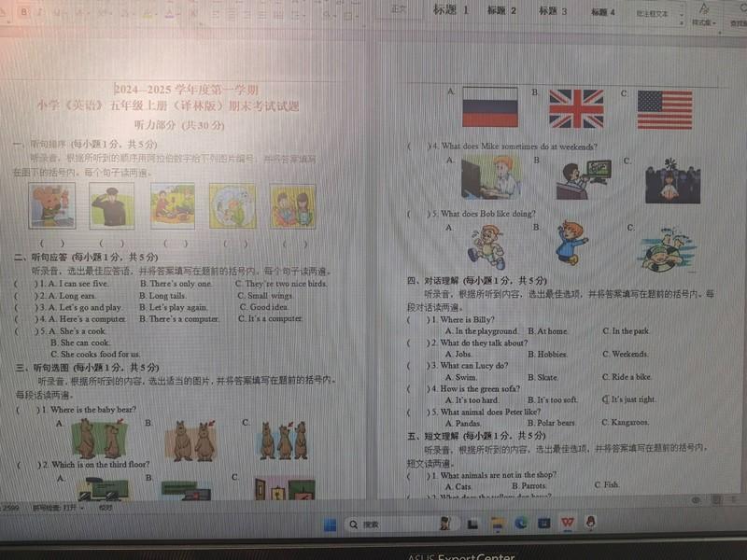Open Task View from the taskbar
Screen dimensions: 747x560
tap(472, 525)
